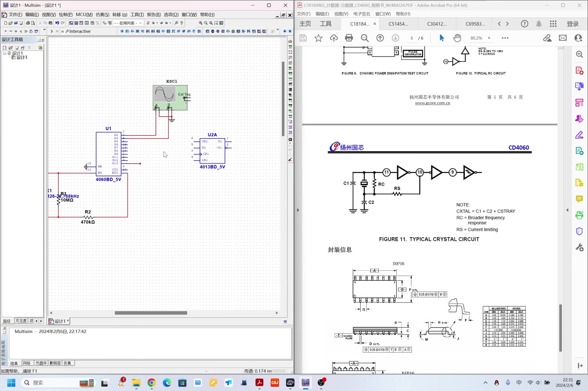Screen dimensions: 588x391
Task: Open the three-dots more tools menu in Acrobat
Action: (x=505, y=38)
